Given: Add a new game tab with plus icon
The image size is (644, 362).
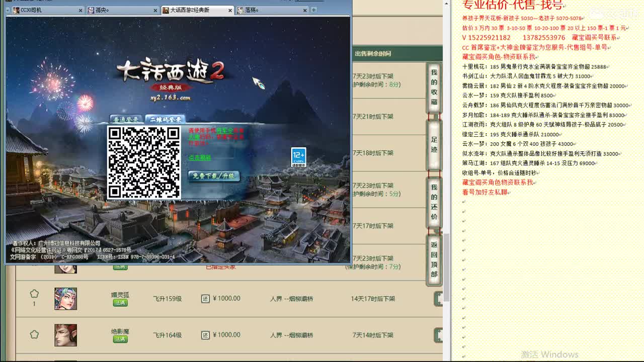Looking at the screenshot, I should [x=313, y=10].
